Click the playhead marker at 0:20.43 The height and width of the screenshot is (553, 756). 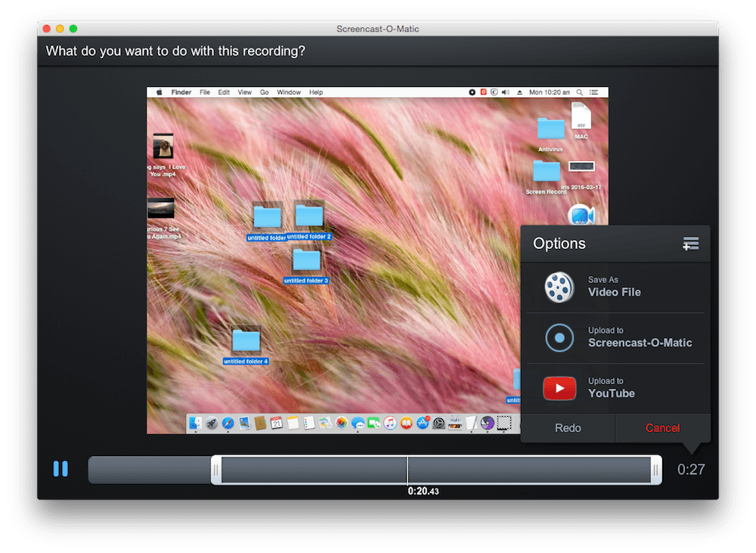pyautogui.click(x=407, y=470)
